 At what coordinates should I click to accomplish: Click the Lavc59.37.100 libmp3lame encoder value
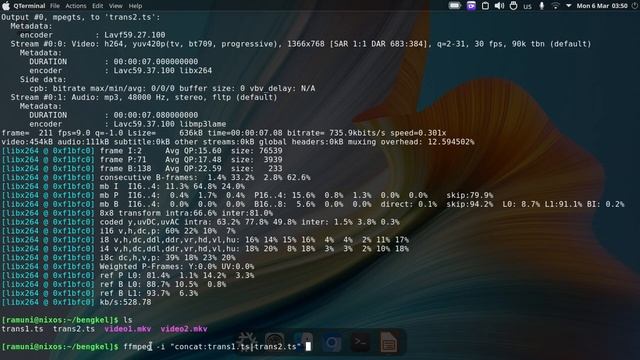[x=169, y=124]
